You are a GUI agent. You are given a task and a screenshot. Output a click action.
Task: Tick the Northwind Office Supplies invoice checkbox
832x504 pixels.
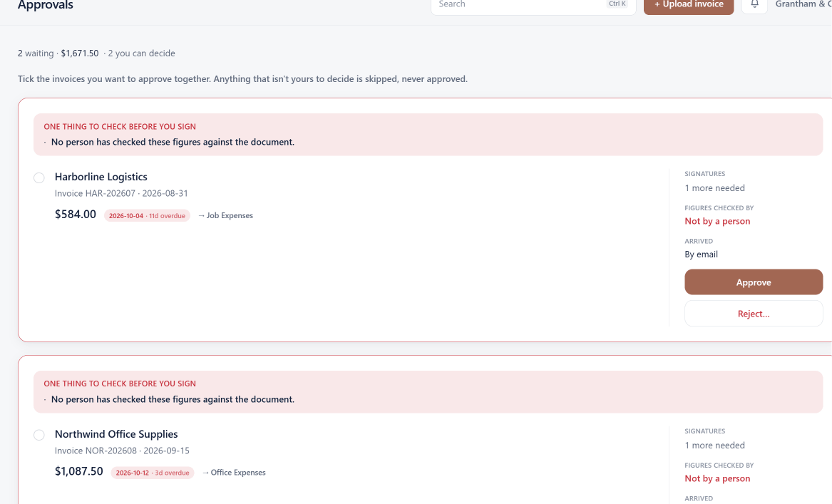pyautogui.click(x=39, y=435)
